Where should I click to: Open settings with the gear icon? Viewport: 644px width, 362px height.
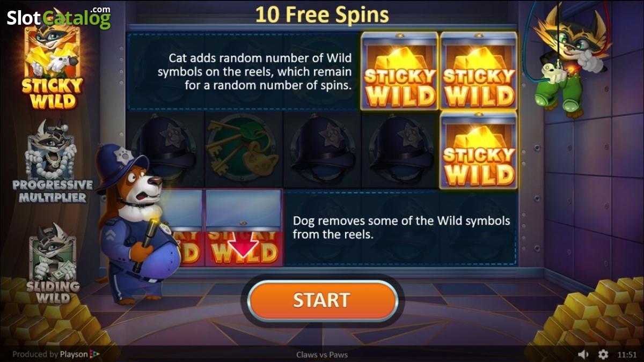(603, 354)
